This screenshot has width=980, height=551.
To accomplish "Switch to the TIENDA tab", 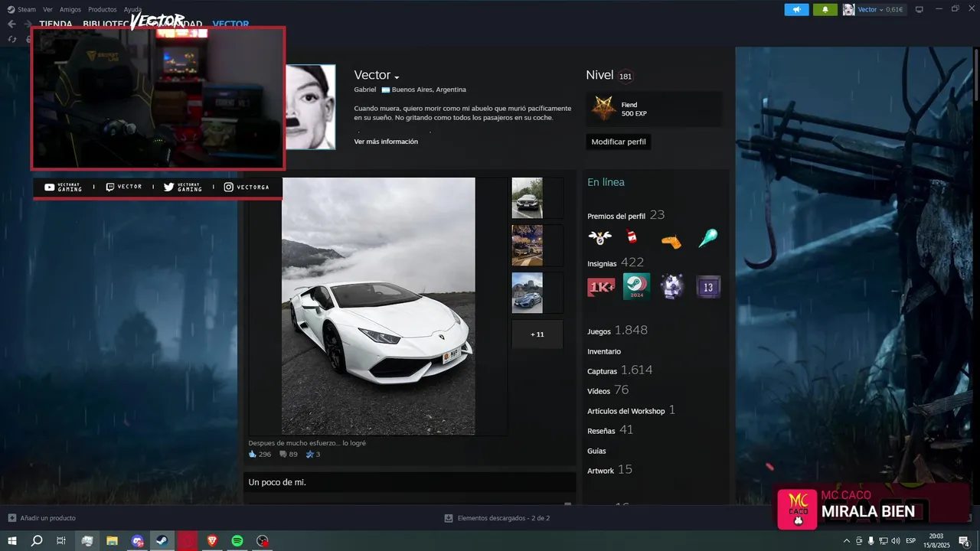I will pos(56,24).
